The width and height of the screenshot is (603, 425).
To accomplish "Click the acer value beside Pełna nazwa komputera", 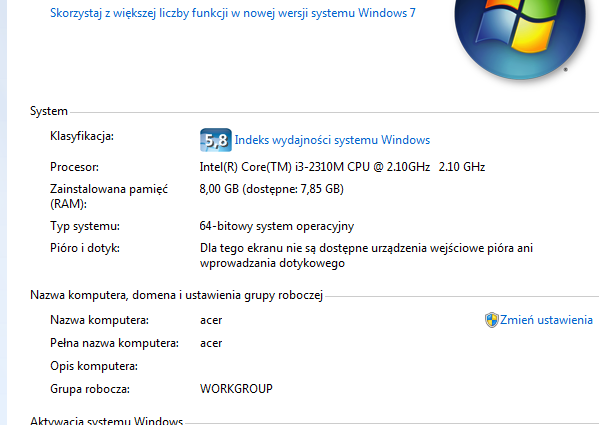I will pyautogui.click(x=211, y=343).
